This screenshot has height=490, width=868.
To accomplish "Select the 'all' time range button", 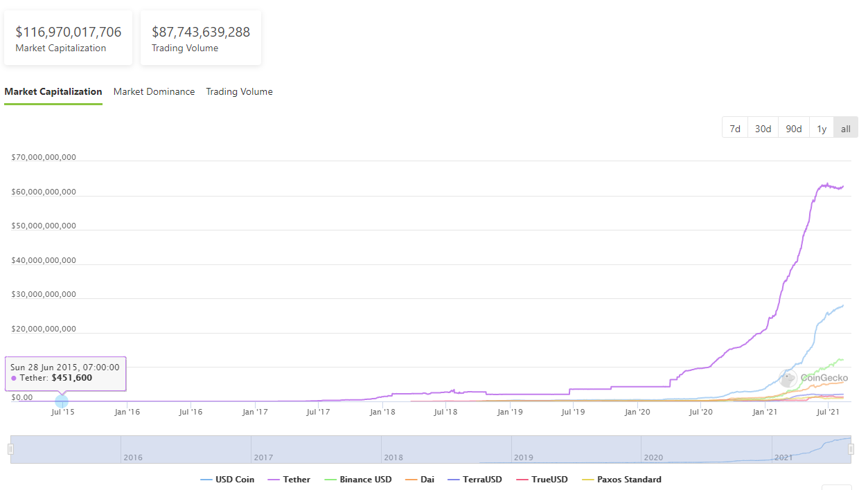I will click(x=845, y=129).
